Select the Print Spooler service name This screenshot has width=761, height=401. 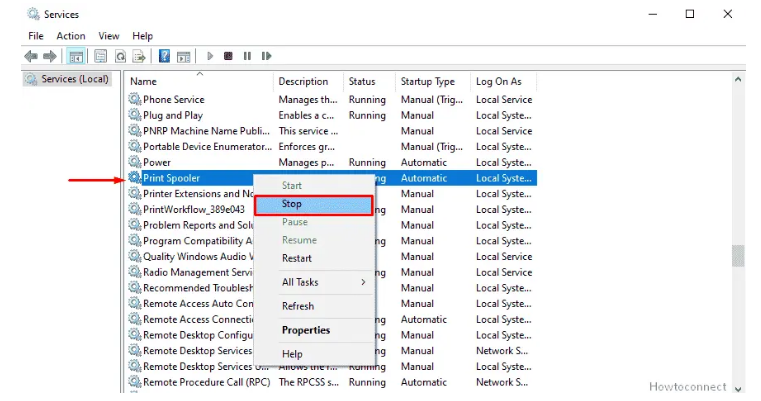171,178
